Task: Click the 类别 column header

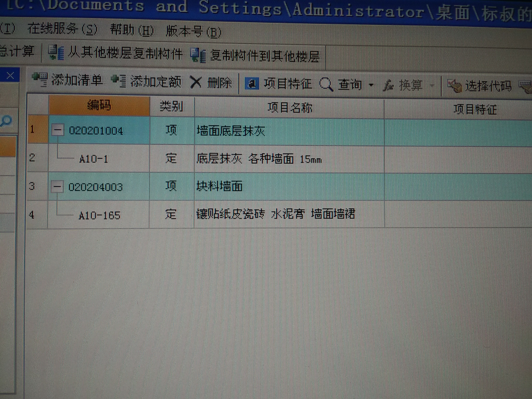Action: tap(172, 107)
